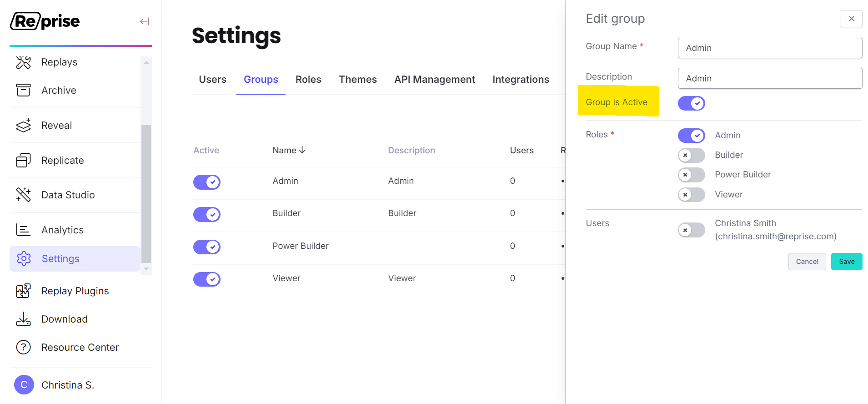Select the Admin group name cell

[285, 181]
